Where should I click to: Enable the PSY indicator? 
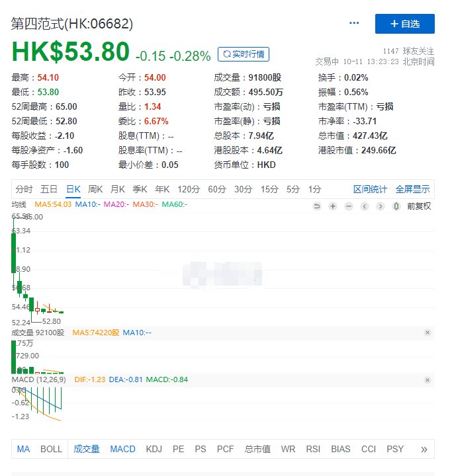pos(395,449)
